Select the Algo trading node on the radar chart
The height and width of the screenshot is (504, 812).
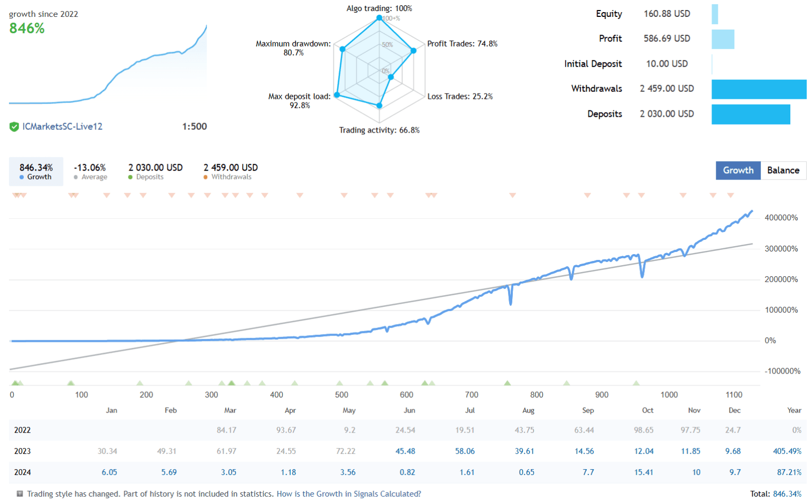pos(380,17)
